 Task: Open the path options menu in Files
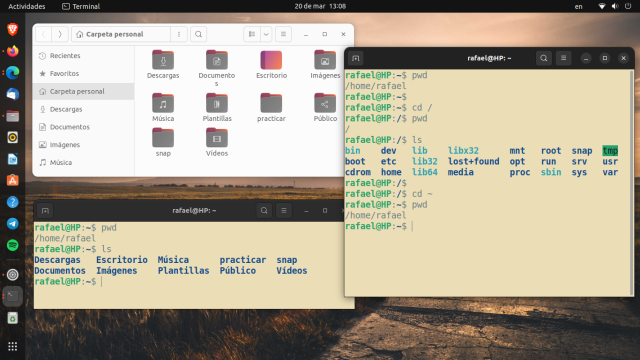[179, 34]
